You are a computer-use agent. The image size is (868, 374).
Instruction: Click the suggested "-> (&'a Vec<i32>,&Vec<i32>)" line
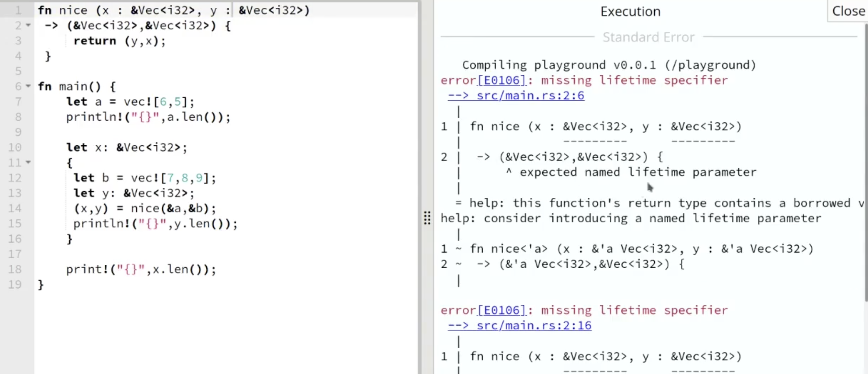point(580,264)
